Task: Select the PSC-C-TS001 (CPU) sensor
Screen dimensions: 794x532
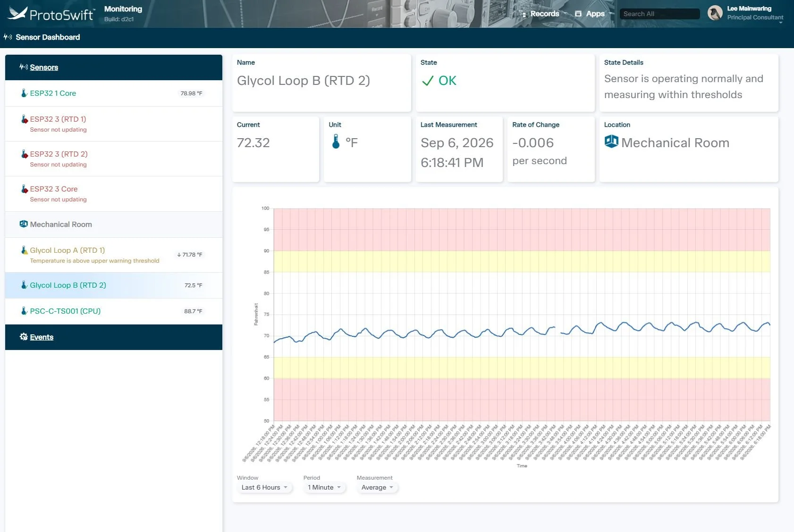Action: click(114, 311)
